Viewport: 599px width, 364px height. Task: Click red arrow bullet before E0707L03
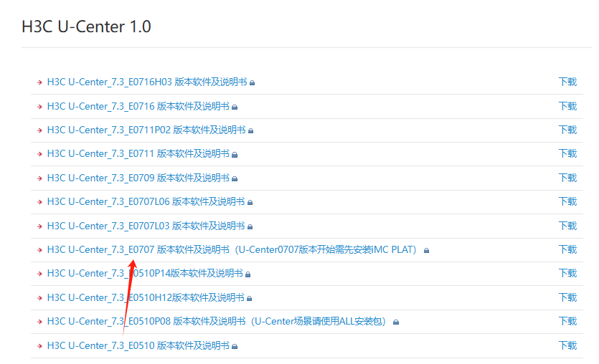[39, 226]
